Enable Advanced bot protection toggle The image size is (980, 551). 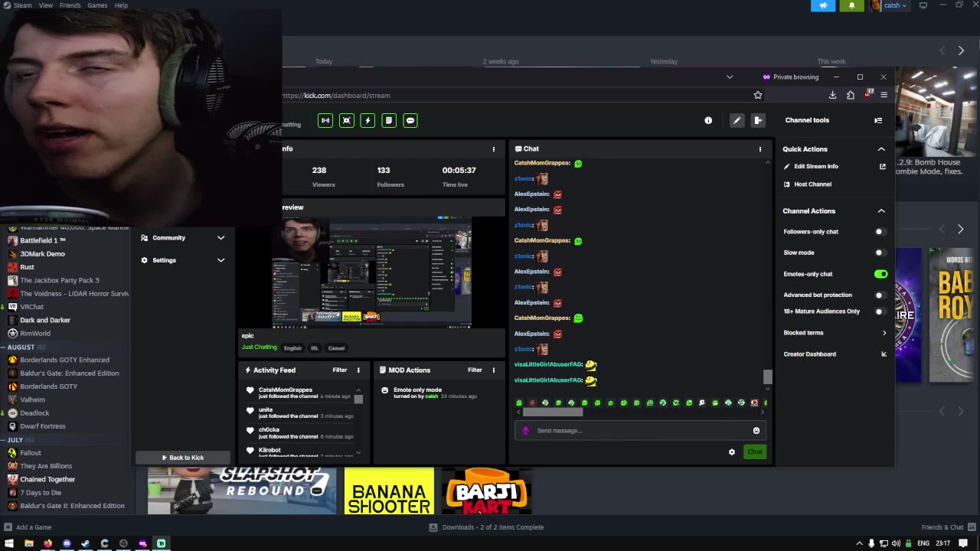tap(881, 295)
